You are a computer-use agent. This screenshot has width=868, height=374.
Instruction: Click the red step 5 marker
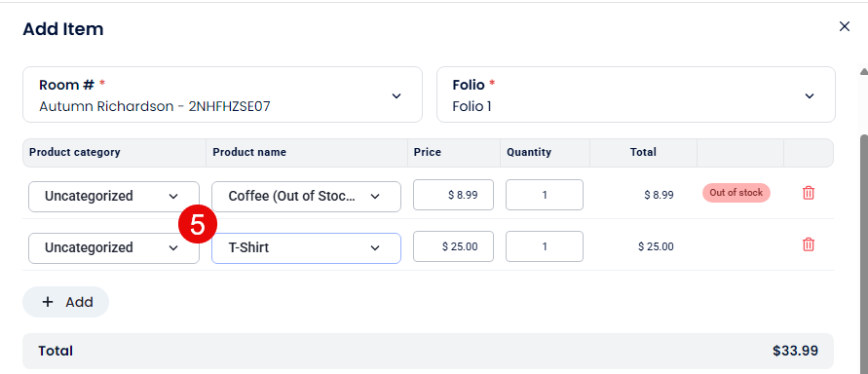pyautogui.click(x=198, y=225)
